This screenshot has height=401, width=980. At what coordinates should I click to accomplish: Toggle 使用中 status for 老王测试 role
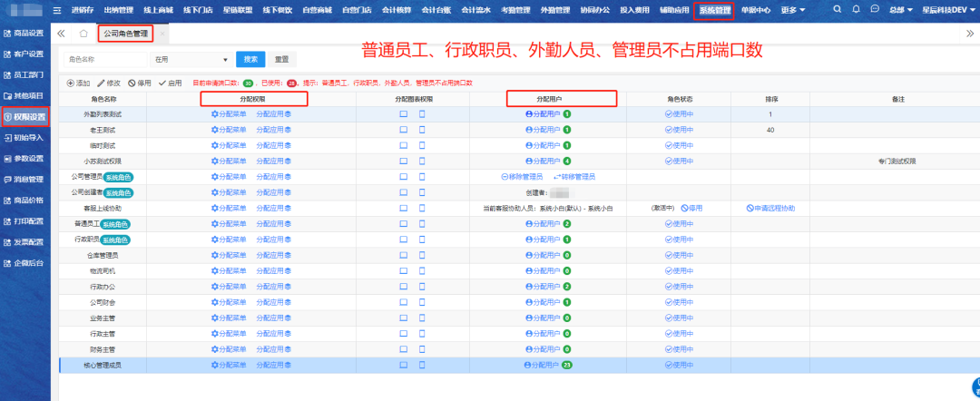pos(679,130)
